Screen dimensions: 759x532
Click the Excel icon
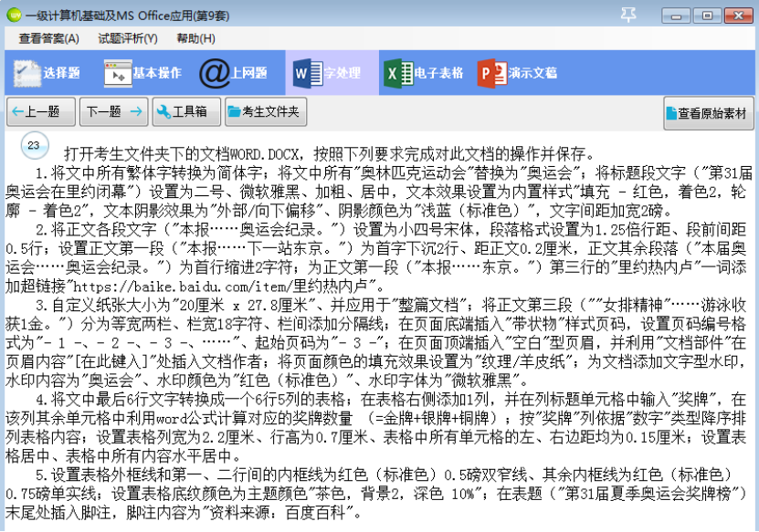point(398,74)
